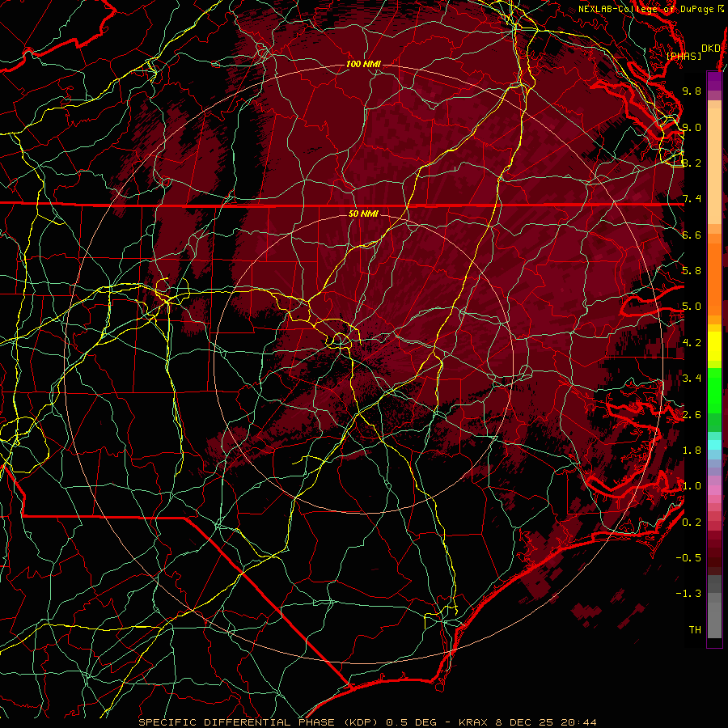Click the "DKD" label near the legend
The width and height of the screenshot is (728, 728).
click(x=711, y=49)
